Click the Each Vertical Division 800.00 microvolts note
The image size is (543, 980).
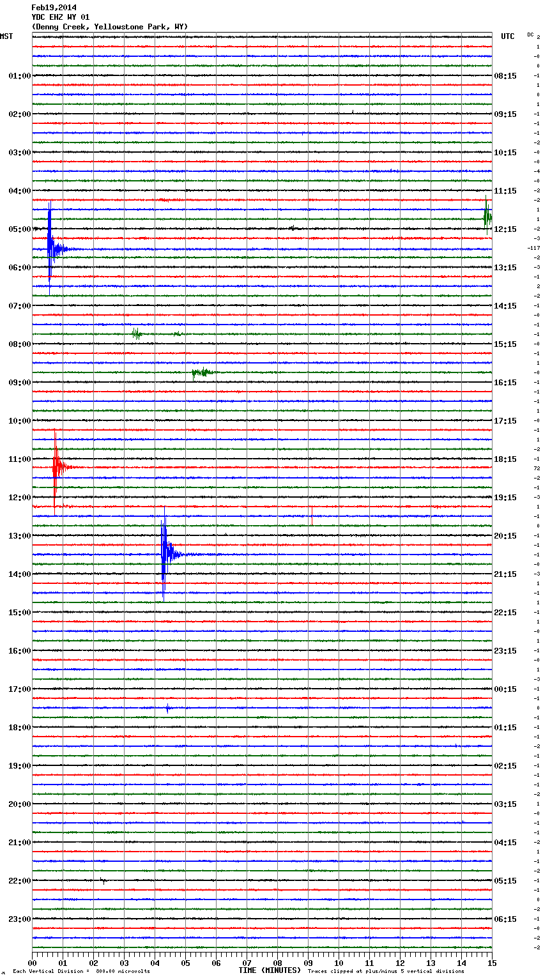[x=81, y=972]
